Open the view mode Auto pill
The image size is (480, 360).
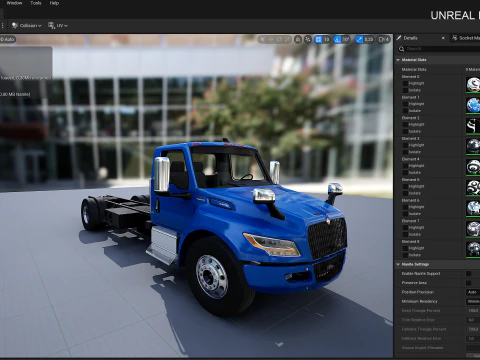tap(7, 39)
